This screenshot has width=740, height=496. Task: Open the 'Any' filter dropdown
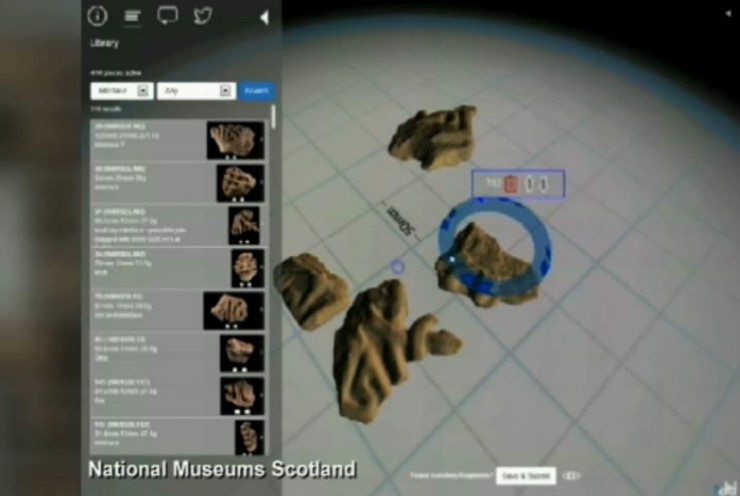click(196, 91)
